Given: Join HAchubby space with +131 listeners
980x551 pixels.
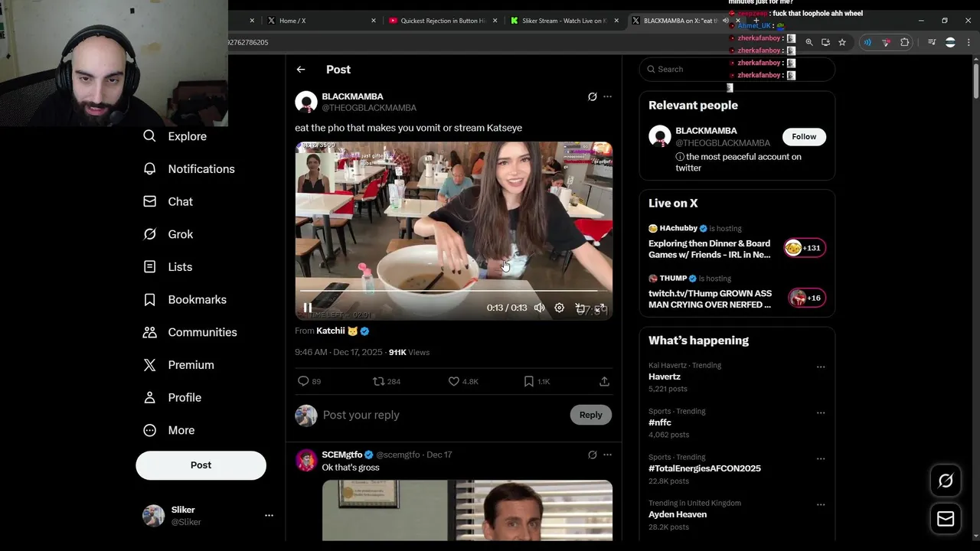Looking at the screenshot, I should click(x=804, y=248).
